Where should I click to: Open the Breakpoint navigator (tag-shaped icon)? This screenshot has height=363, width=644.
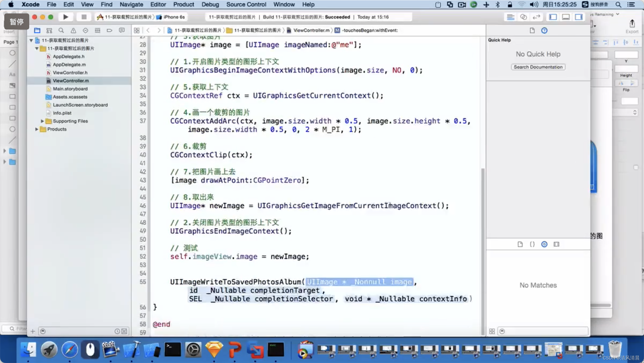(109, 30)
